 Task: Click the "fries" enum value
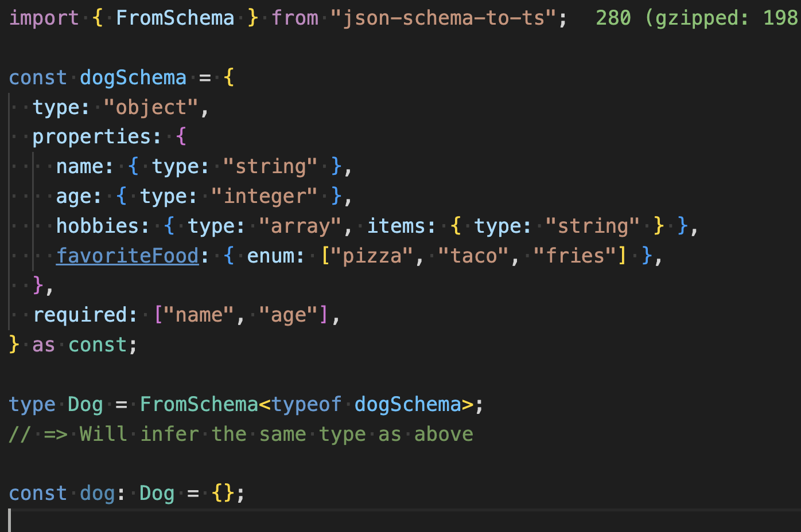click(x=574, y=256)
